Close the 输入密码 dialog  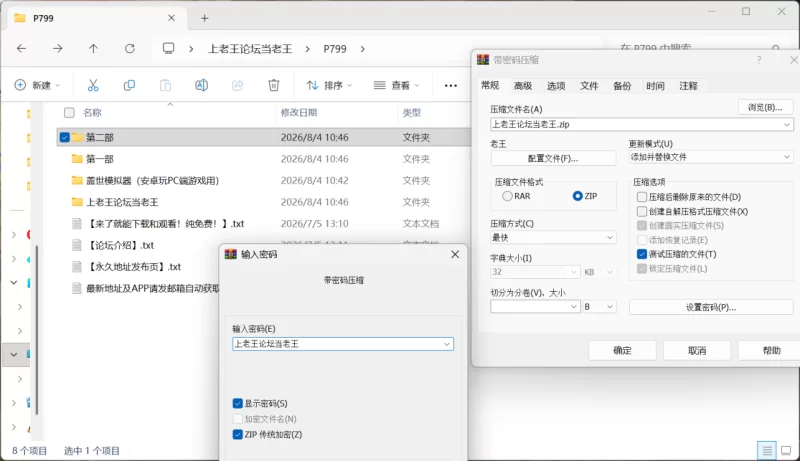[x=455, y=254]
